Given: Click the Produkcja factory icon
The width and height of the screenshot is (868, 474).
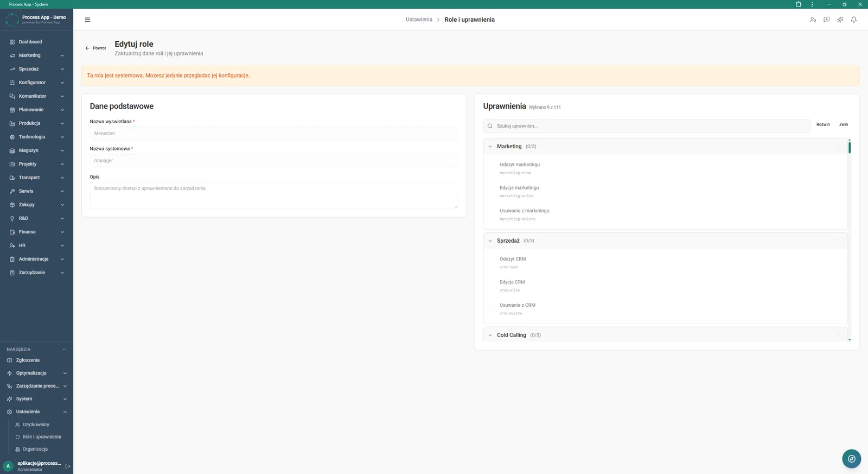Looking at the screenshot, I should [x=12, y=123].
